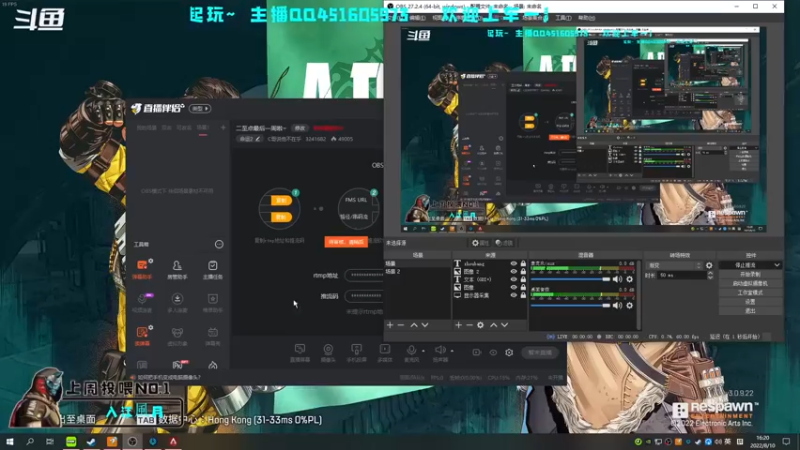The height and width of the screenshot is (450, 800).
Task: Remove selected source with the minus icon
Action: click(469, 325)
